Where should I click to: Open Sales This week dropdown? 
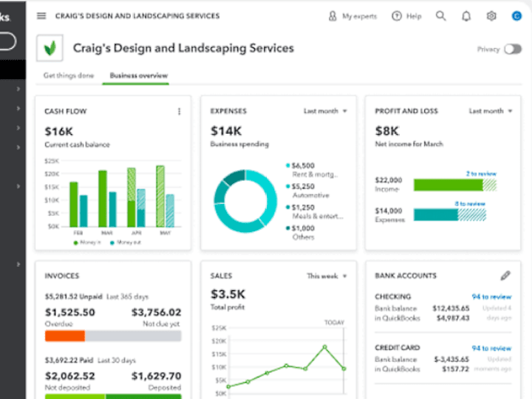tap(327, 276)
